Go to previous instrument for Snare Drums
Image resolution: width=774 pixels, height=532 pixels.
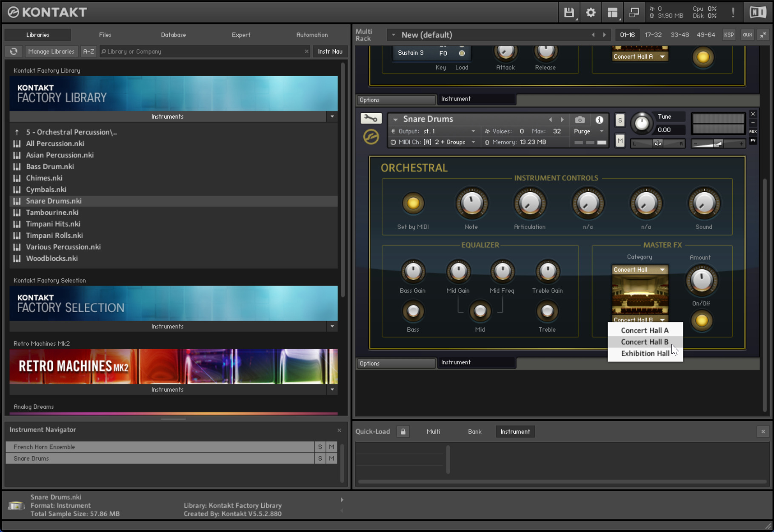coord(550,120)
